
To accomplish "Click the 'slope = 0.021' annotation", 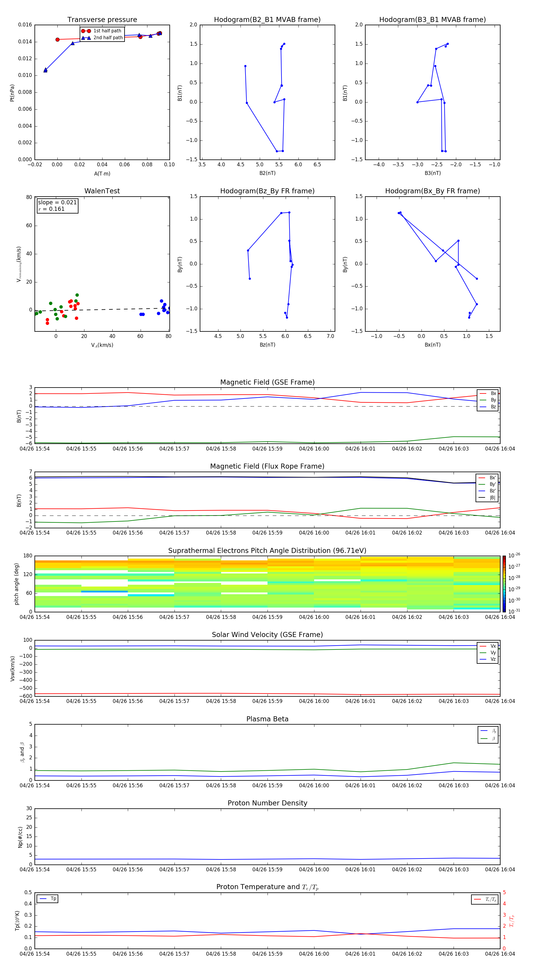I will [x=57, y=203].
